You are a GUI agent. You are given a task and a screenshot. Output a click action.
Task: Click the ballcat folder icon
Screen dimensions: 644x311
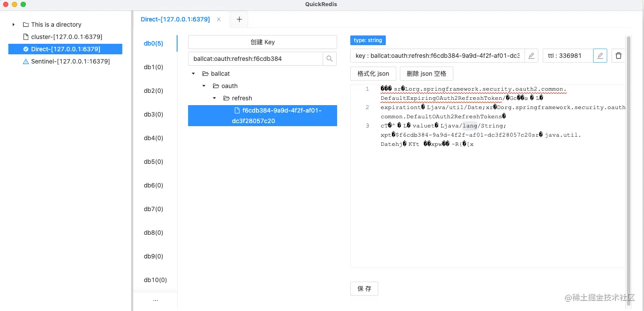click(x=206, y=74)
